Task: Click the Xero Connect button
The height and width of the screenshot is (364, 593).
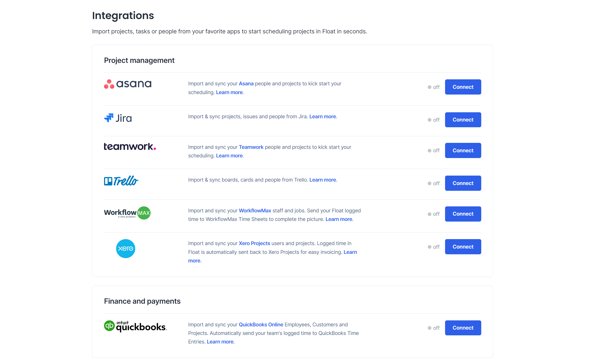Action: tap(463, 247)
